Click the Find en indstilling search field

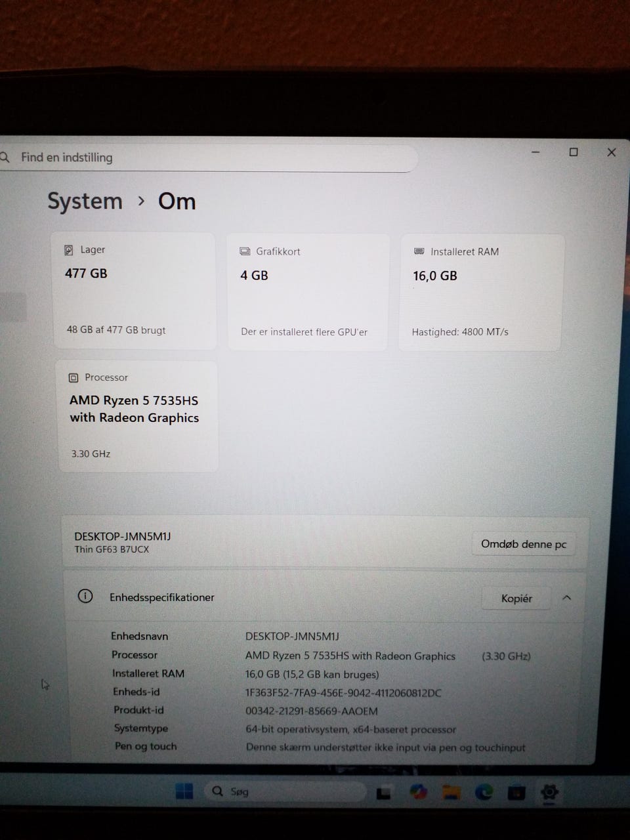point(207,157)
